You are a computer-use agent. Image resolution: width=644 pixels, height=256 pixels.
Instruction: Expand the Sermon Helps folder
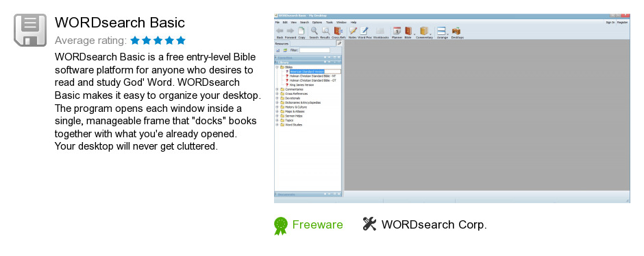tap(277, 116)
